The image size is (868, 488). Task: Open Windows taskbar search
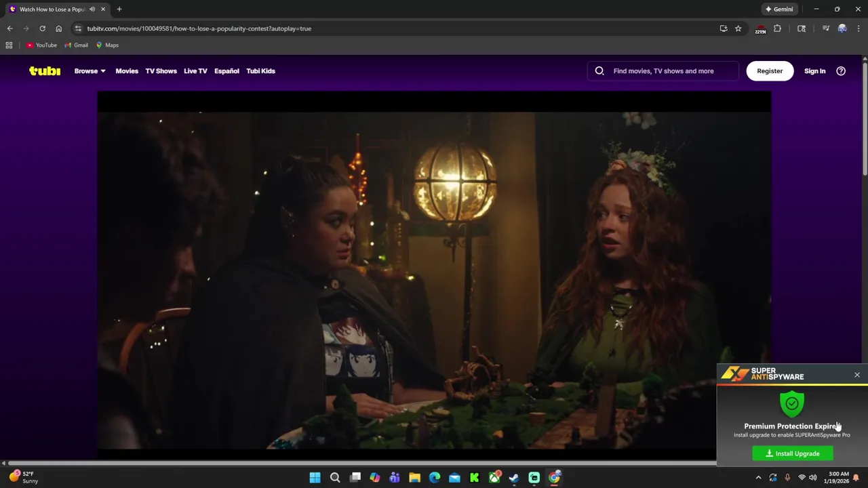pyautogui.click(x=335, y=478)
